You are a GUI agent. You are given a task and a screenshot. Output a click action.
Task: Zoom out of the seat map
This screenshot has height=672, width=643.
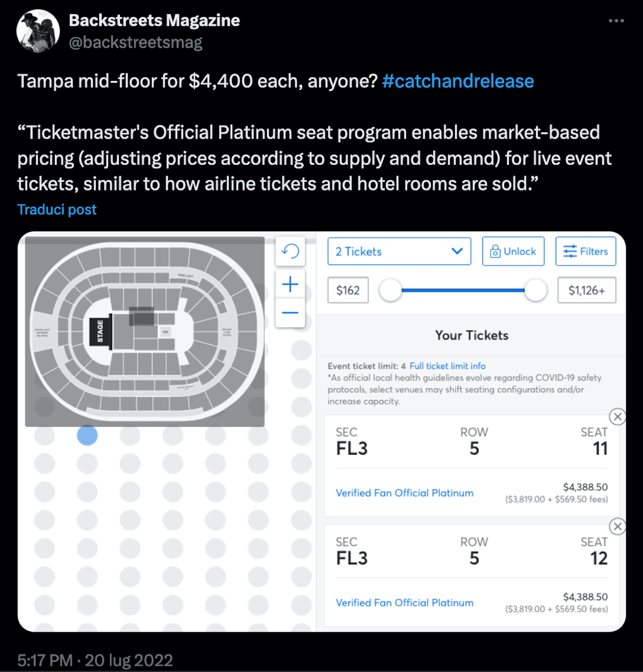click(x=290, y=313)
